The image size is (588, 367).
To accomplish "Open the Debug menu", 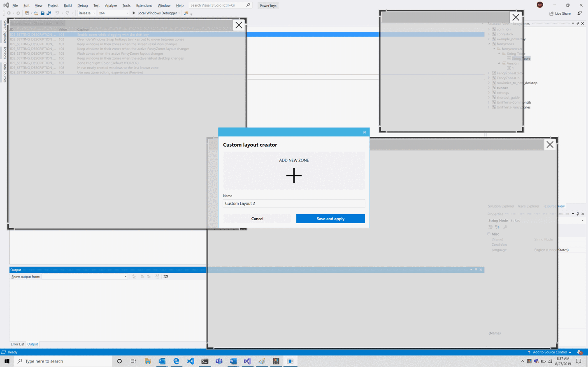I will point(82,5).
